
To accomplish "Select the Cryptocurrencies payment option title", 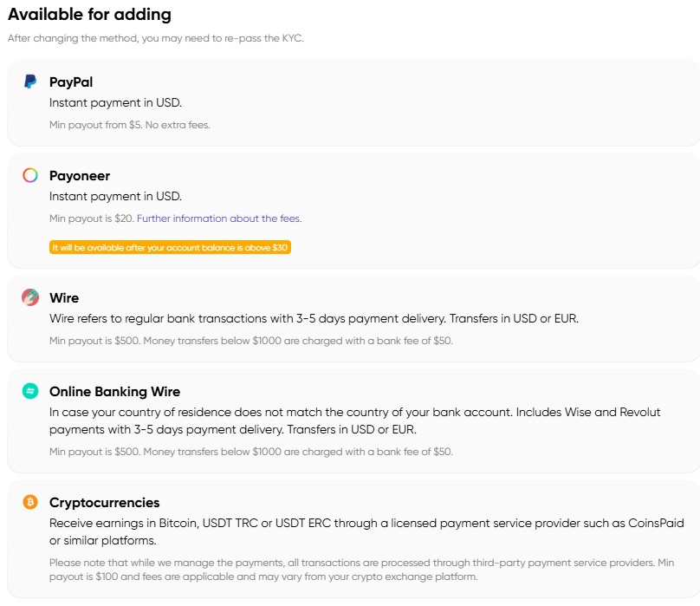I will pyautogui.click(x=104, y=502).
